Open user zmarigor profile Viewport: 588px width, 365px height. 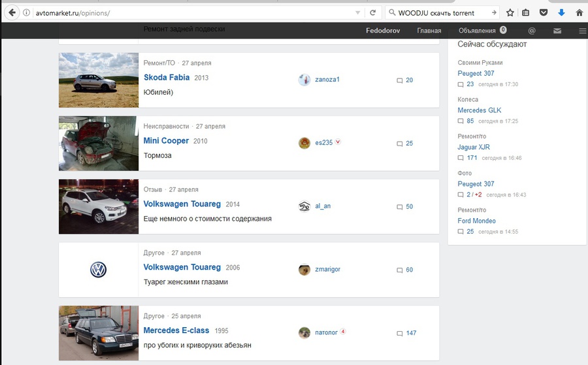[327, 270]
